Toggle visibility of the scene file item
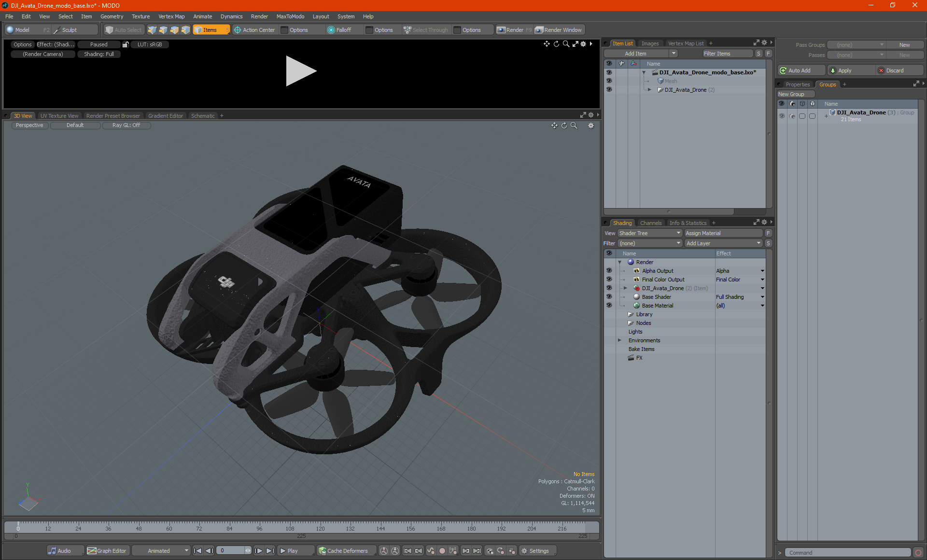This screenshot has height=560, width=927. coord(609,72)
